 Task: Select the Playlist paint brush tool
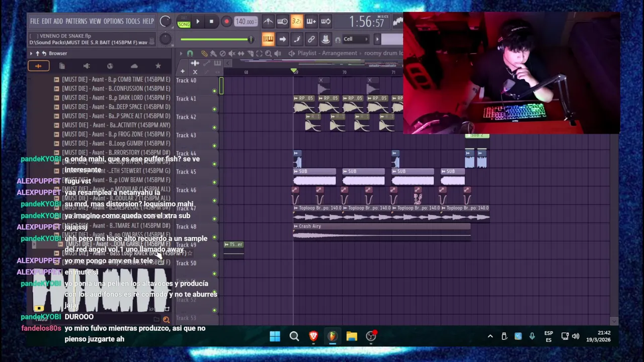213,53
